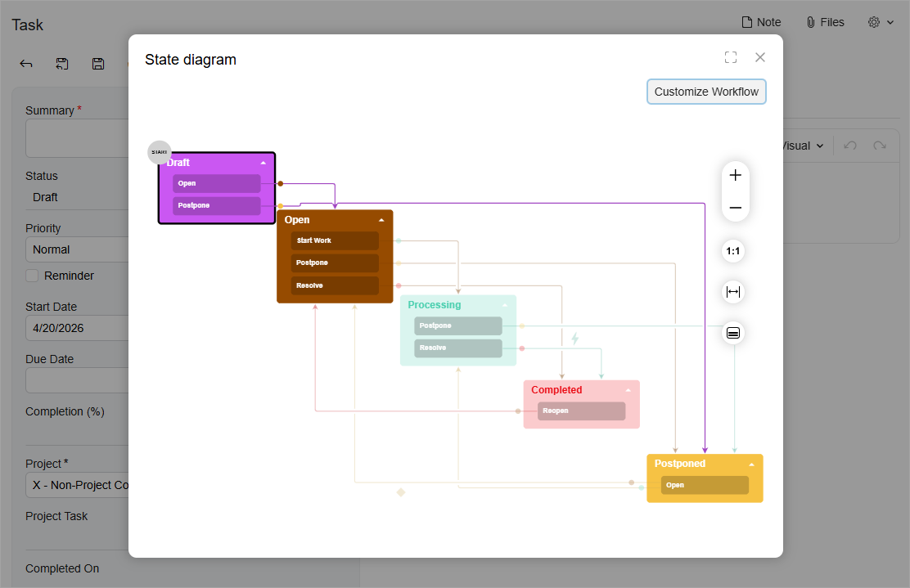Screen dimensions: 910x588
Task: Click the Completed state title
Action: click(556, 390)
